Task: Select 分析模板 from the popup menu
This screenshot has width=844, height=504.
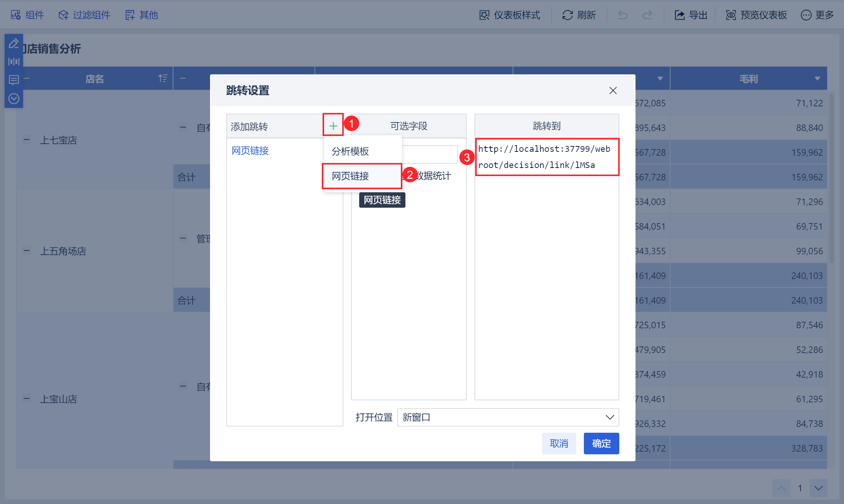Action: pos(350,151)
